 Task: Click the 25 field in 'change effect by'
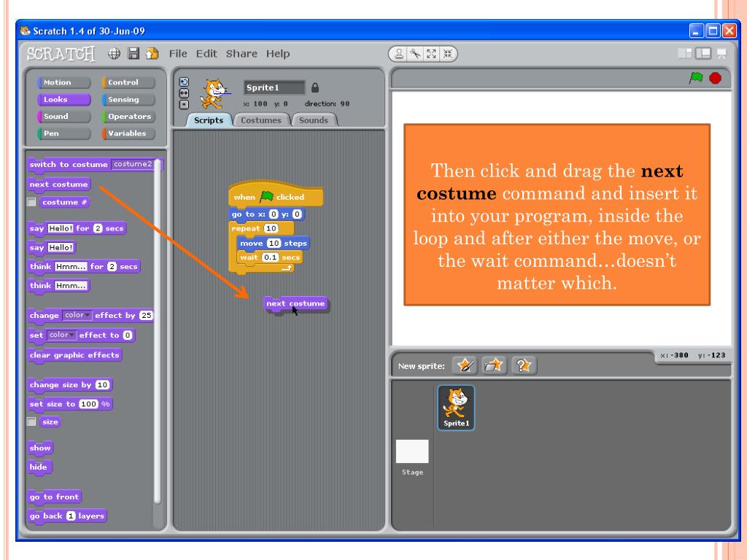point(146,315)
